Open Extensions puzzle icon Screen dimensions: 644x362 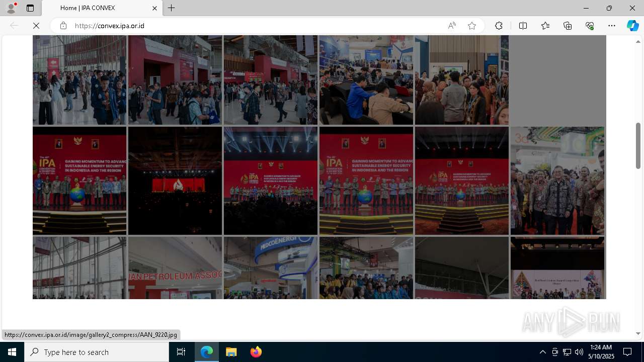[499, 26]
